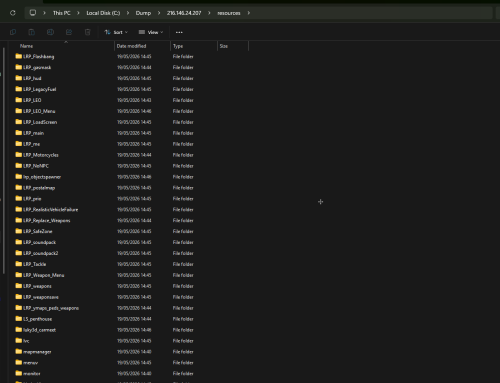Expand the chevron after resources
500x383 pixels.
click(x=249, y=13)
